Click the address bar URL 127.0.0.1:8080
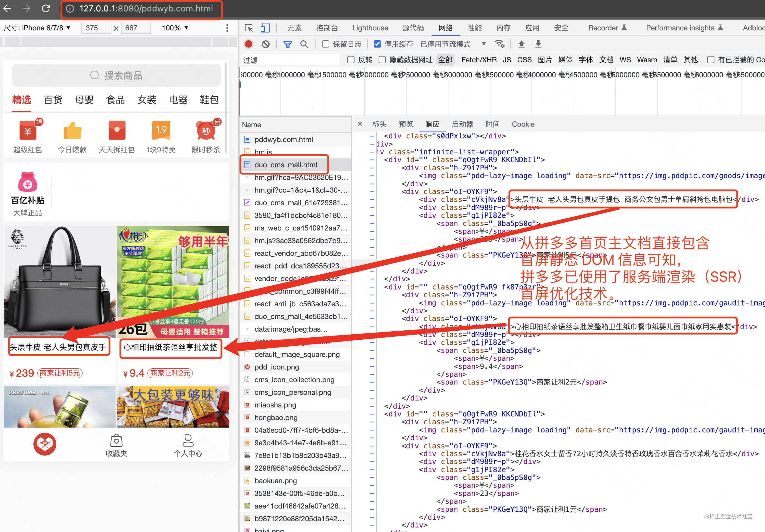This screenshot has width=765, height=532. [x=146, y=9]
